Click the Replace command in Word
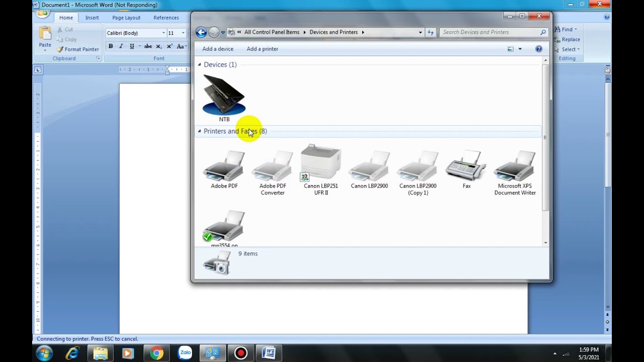 pos(567,39)
